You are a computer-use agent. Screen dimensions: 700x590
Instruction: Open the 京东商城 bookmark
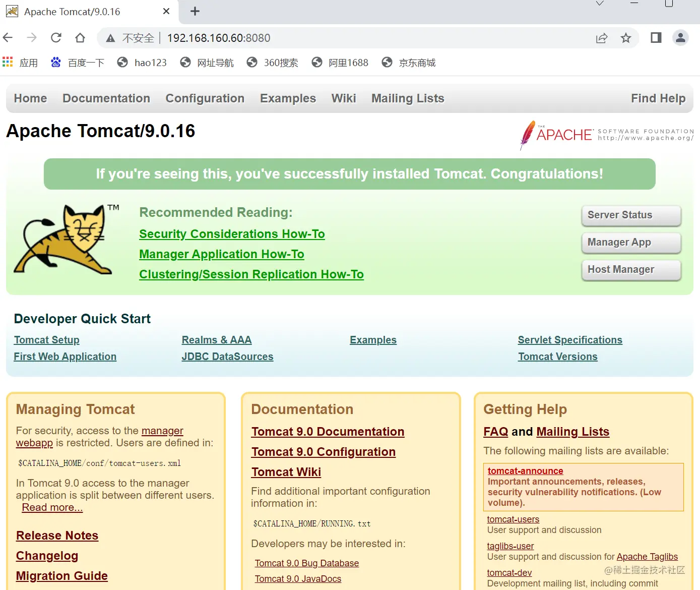(409, 63)
